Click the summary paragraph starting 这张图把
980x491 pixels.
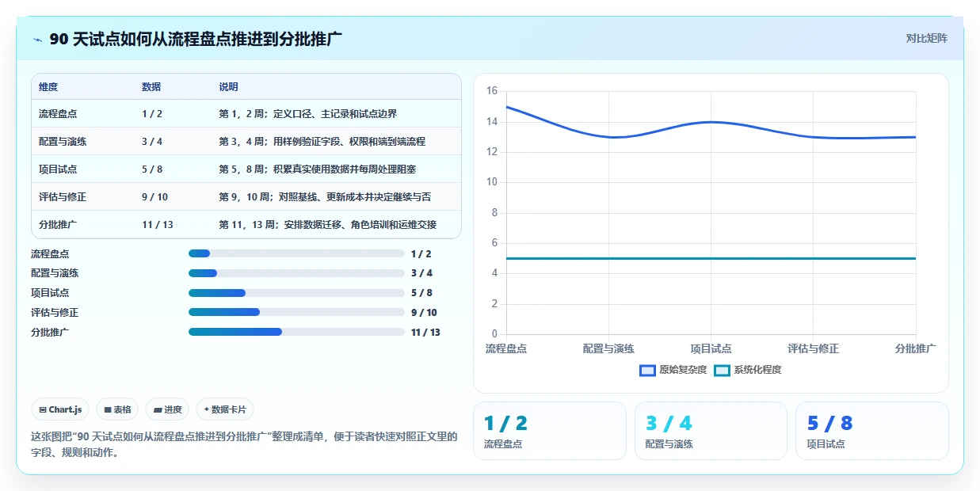tap(244, 444)
